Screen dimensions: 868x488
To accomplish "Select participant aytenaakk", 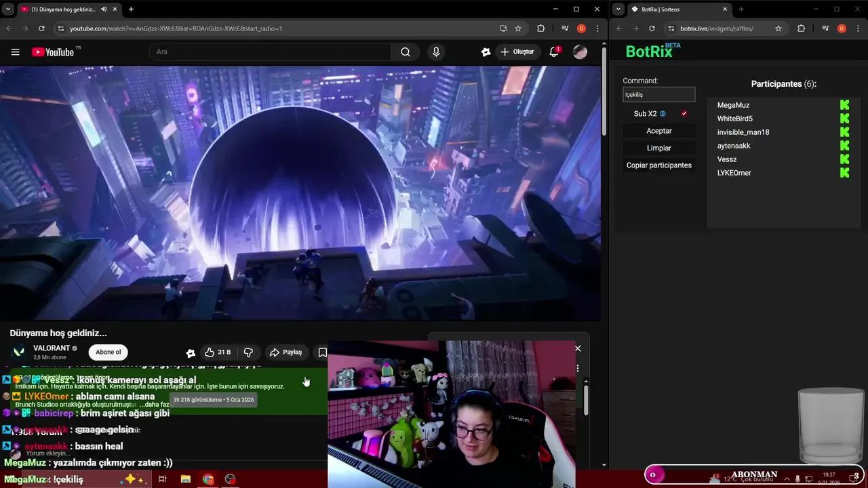I will pyautogui.click(x=734, y=146).
